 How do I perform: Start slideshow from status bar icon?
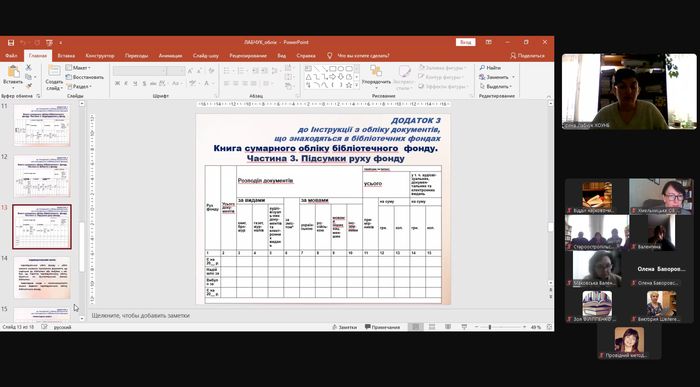coord(464,327)
